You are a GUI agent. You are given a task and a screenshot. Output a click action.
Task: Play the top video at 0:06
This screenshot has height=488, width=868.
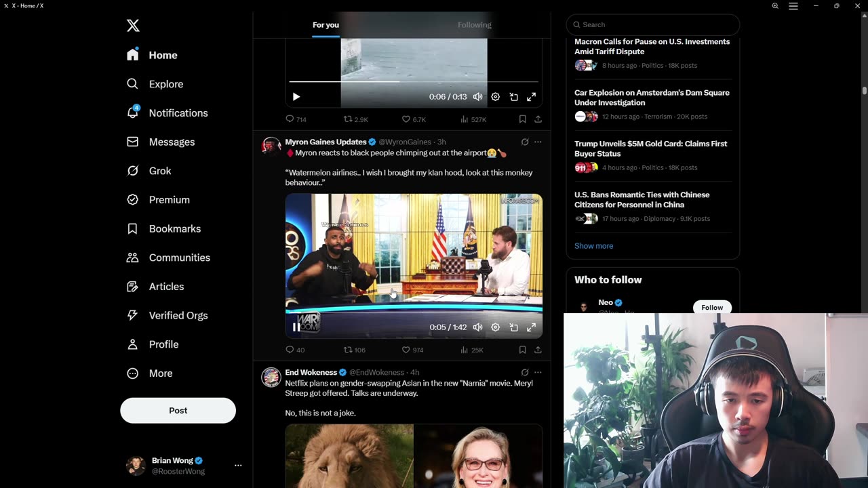pyautogui.click(x=296, y=97)
